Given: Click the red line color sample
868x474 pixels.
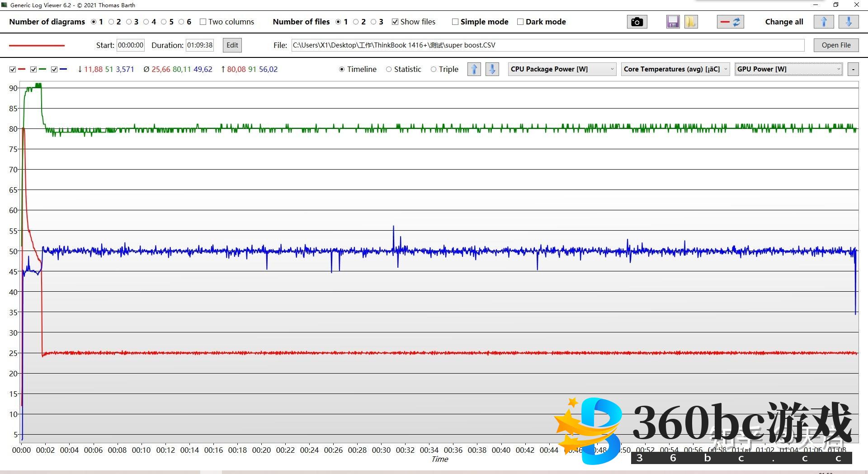Looking at the screenshot, I should (37, 45).
